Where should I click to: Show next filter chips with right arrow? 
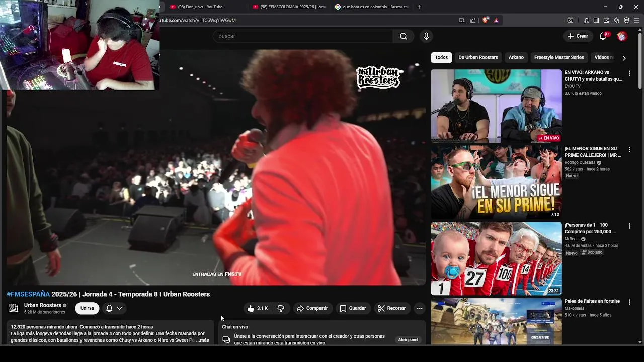(624, 58)
